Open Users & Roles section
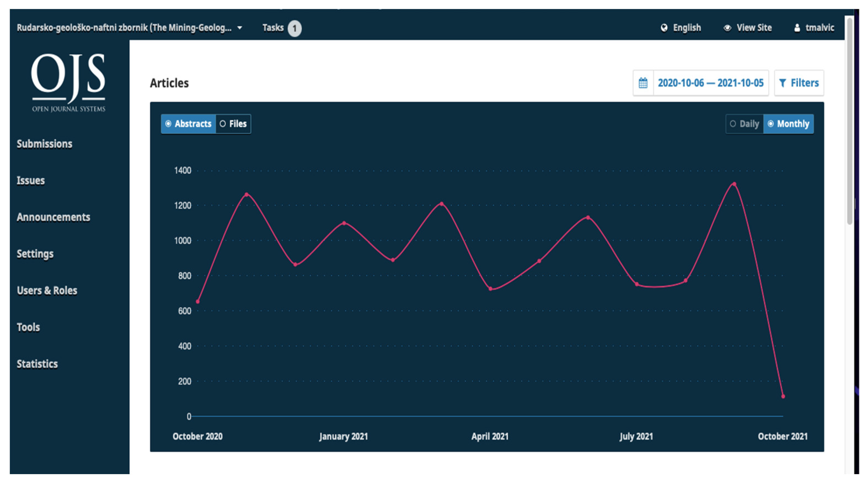 (x=47, y=290)
